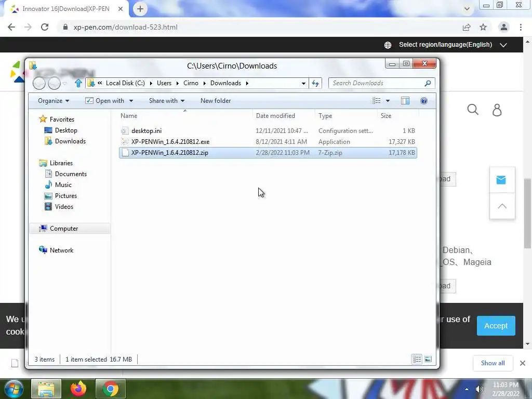
Task: Bookmark this page with the star icon
Action: point(483,27)
